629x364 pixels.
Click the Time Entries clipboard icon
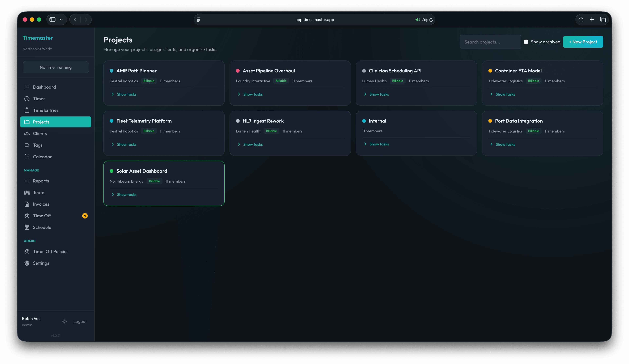(x=27, y=110)
